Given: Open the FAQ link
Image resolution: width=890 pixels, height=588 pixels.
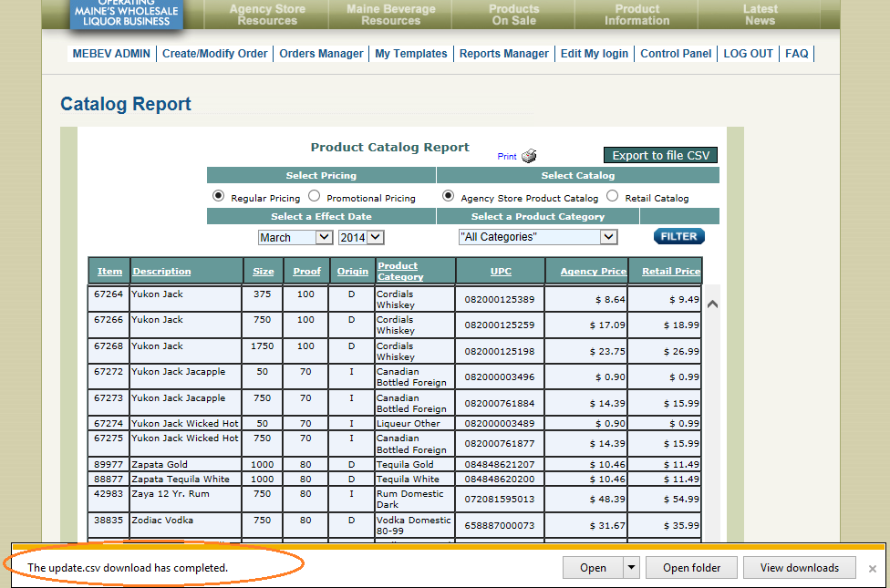Looking at the screenshot, I should click(796, 54).
